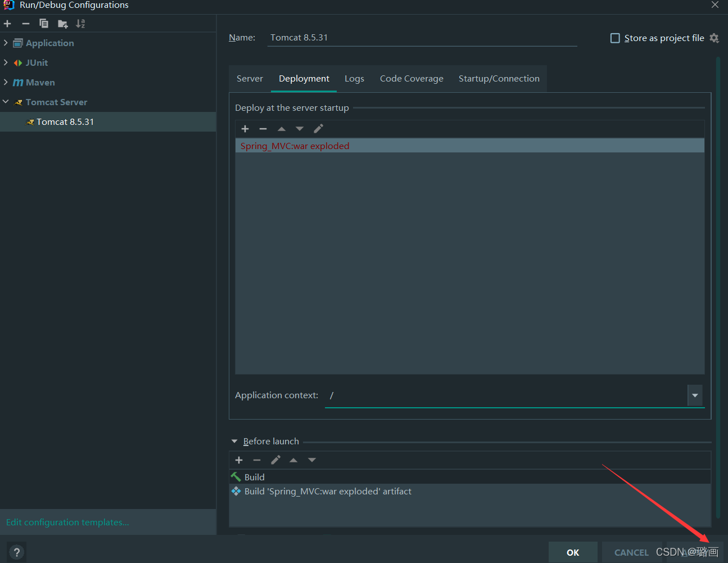Add a new run configuration
The image size is (728, 563).
point(7,24)
